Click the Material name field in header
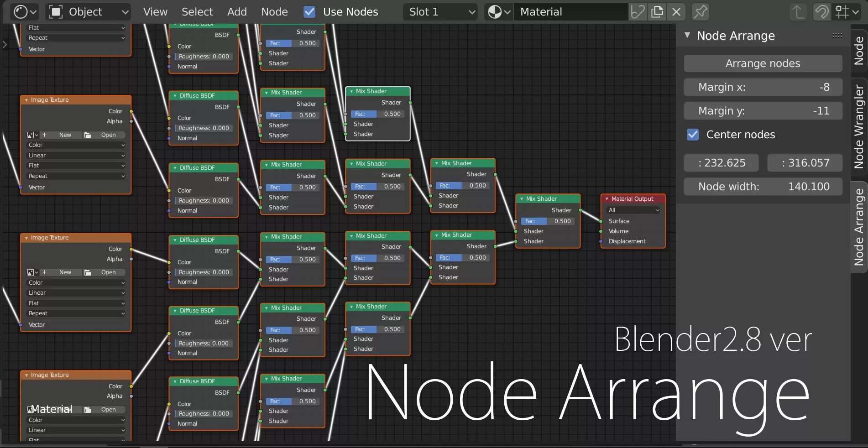 click(x=570, y=12)
